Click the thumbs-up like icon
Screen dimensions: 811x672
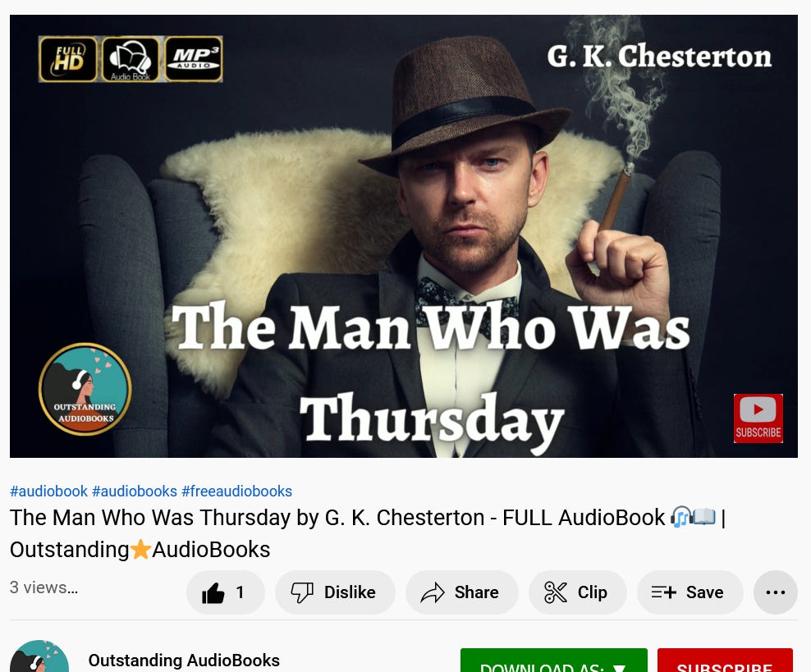tap(213, 593)
